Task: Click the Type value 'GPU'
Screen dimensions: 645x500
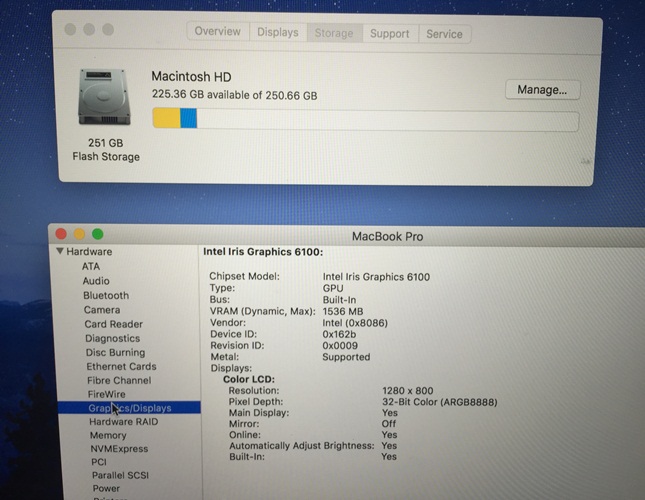Action: tap(333, 288)
